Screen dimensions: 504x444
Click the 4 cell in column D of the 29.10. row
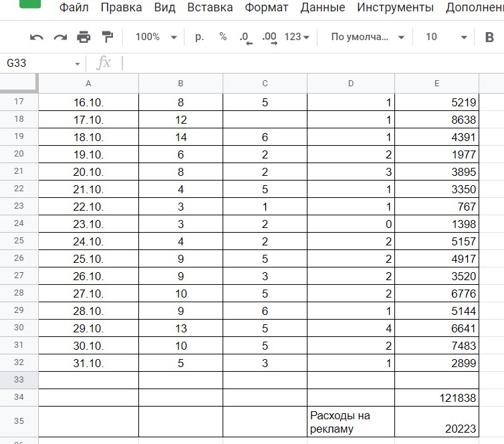coord(351,328)
